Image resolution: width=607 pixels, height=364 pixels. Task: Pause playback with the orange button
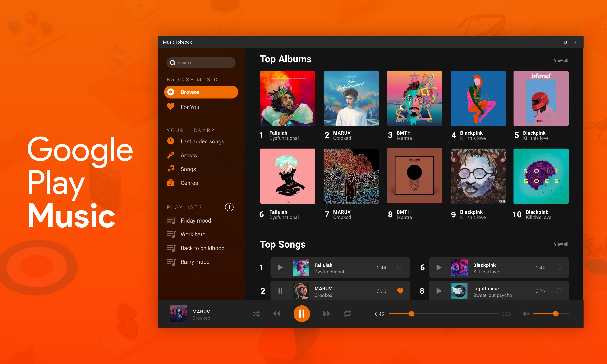[302, 314]
